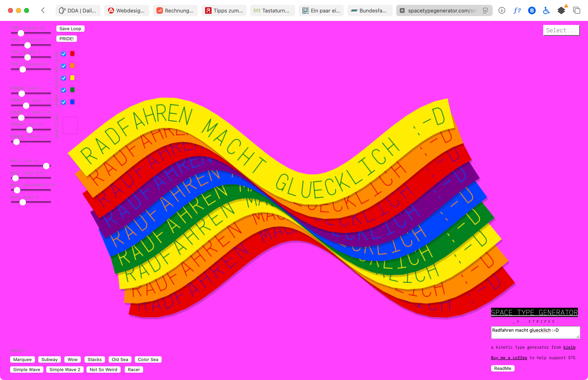Uncheck the red segment checkbox

(x=64, y=54)
